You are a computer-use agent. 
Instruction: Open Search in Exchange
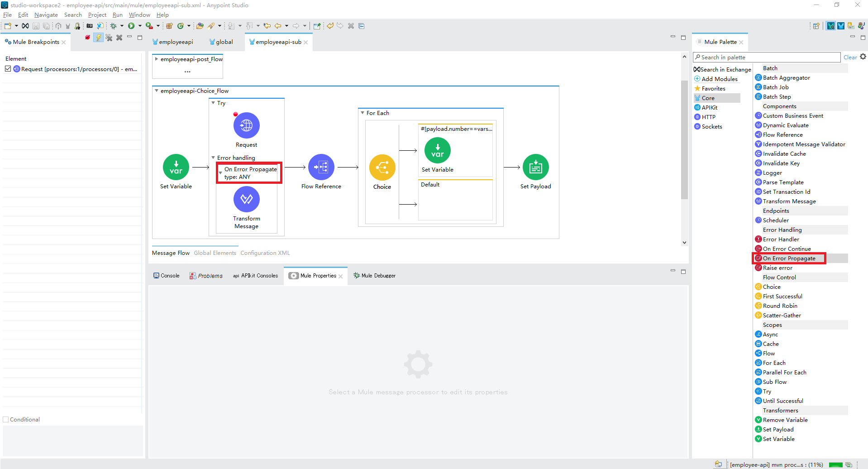pos(722,70)
